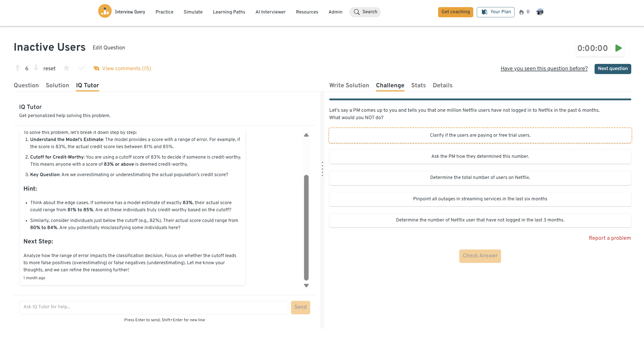Open the Learning Paths menu

[229, 12]
